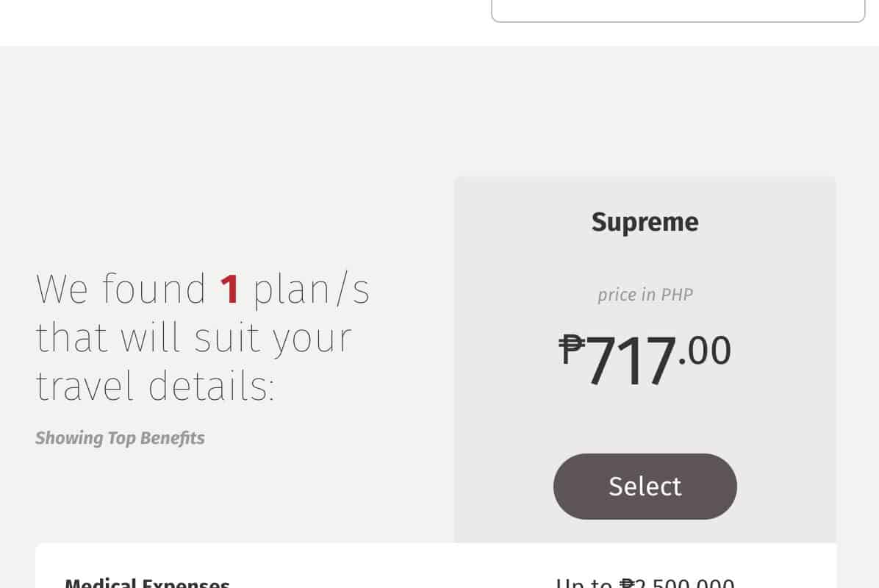Click the word 'PHP' under Supreme
This screenshot has height=588, width=879.
tap(677, 295)
